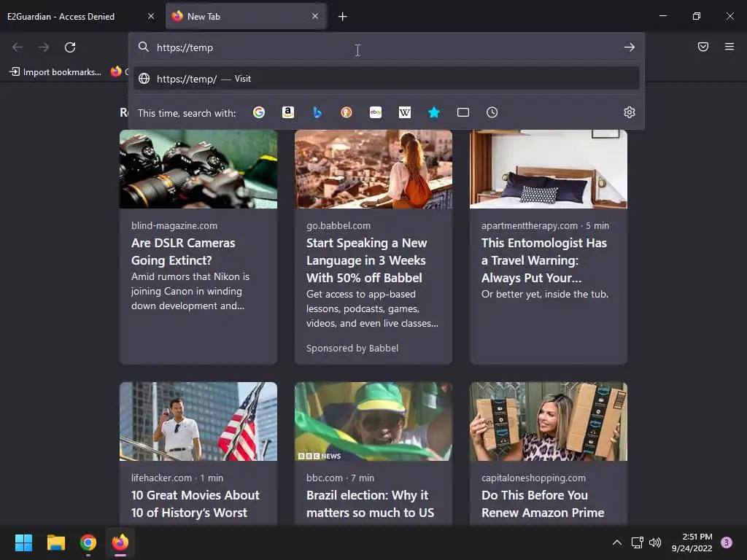
Task: Open search settings gear icon
Action: point(630,112)
